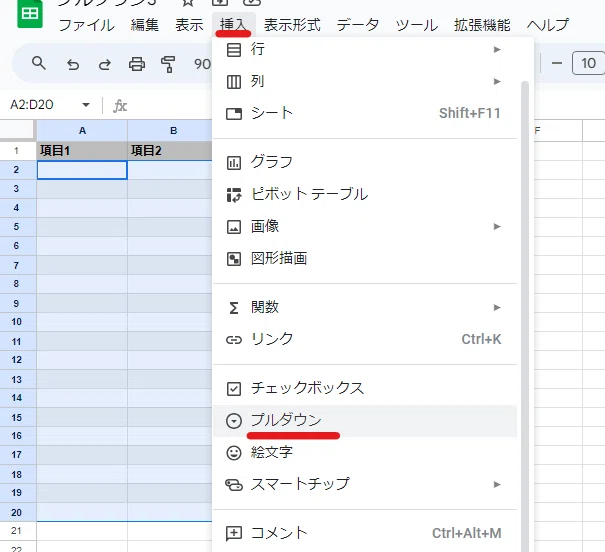Click the sigma icon beside 関数

(x=234, y=308)
